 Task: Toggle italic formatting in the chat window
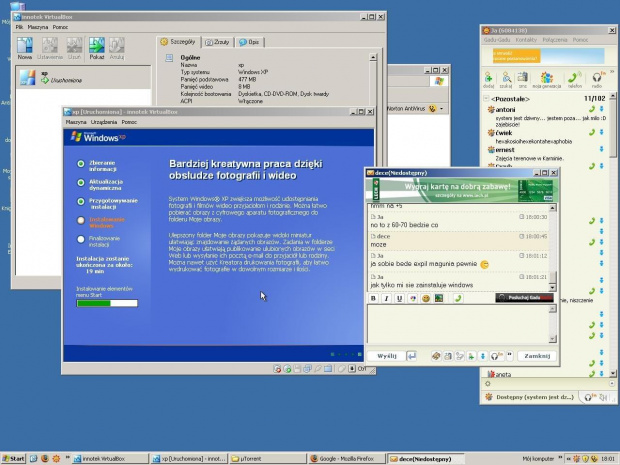tap(386, 299)
